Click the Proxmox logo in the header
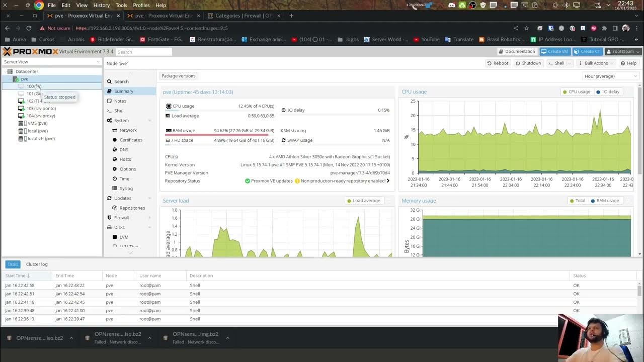 coord(30,51)
